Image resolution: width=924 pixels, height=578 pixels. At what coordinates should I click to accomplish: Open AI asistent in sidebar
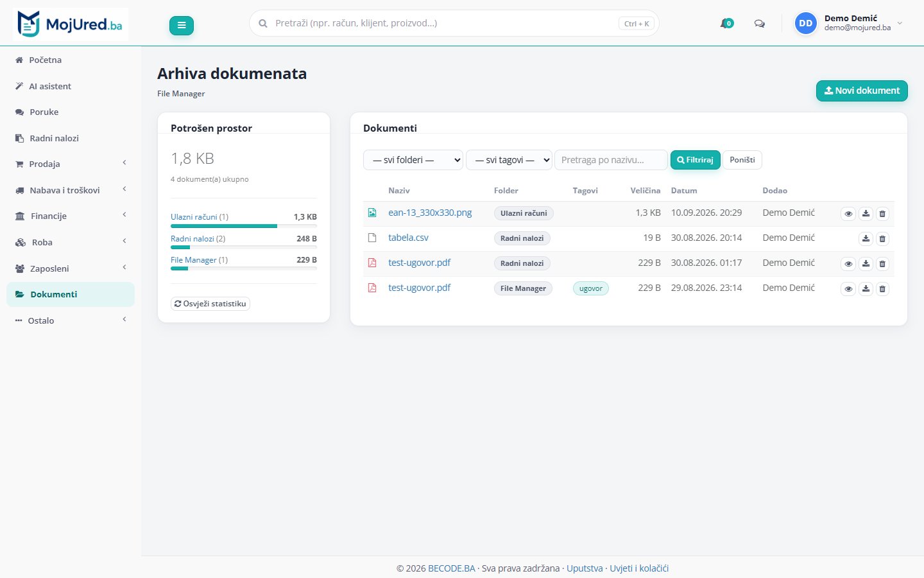tap(71, 86)
